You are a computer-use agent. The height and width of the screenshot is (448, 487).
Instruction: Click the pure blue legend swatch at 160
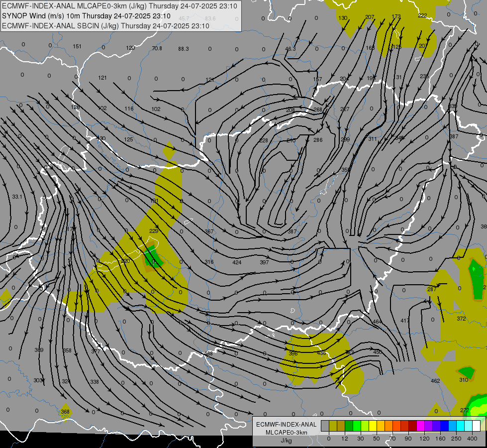(x=444, y=426)
